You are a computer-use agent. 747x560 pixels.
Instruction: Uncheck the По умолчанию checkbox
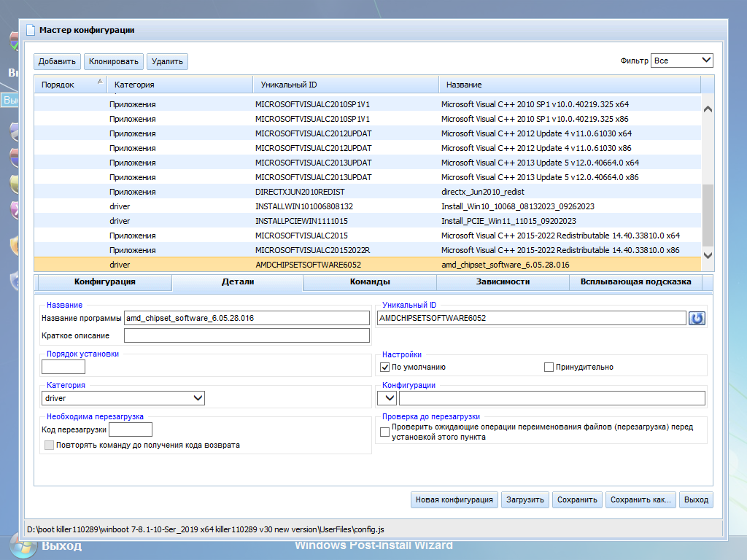[x=385, y=367]
